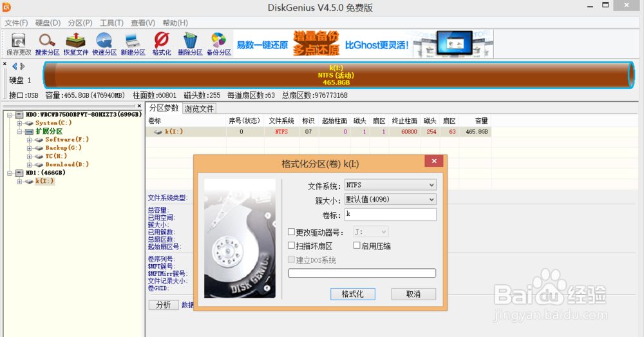The width and height of the screenshot is (644, 337).
Task: Click the Quick Partition (快速分区) icon
Action: (104, 44)
